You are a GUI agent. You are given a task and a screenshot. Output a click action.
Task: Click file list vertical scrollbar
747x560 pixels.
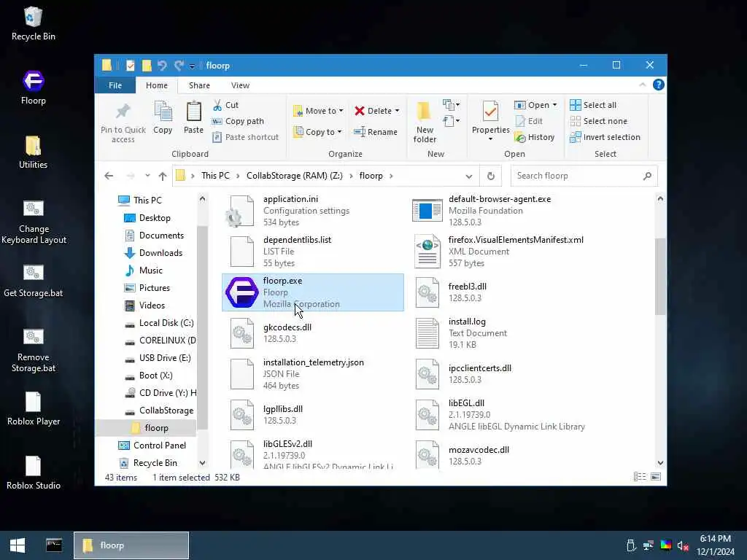[659, 276]
